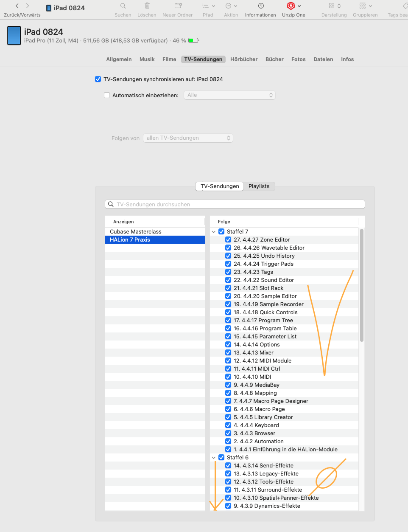Open the Gruppieren toolbar menu
408x532 pixels.
click(366, 6)
